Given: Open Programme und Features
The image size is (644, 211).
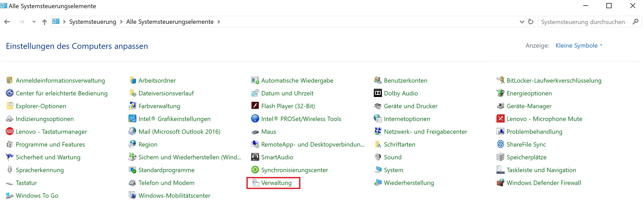Looking at the screenshot, I should (50, 145).
